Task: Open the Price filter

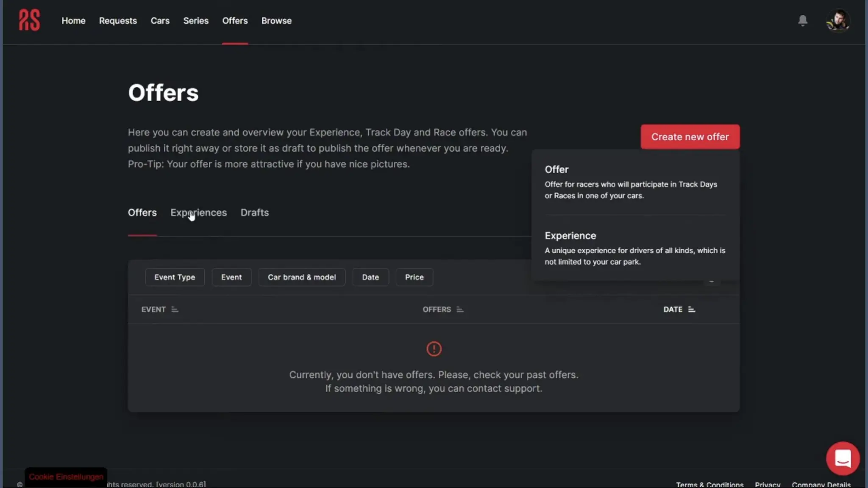Action: point(414,277)
